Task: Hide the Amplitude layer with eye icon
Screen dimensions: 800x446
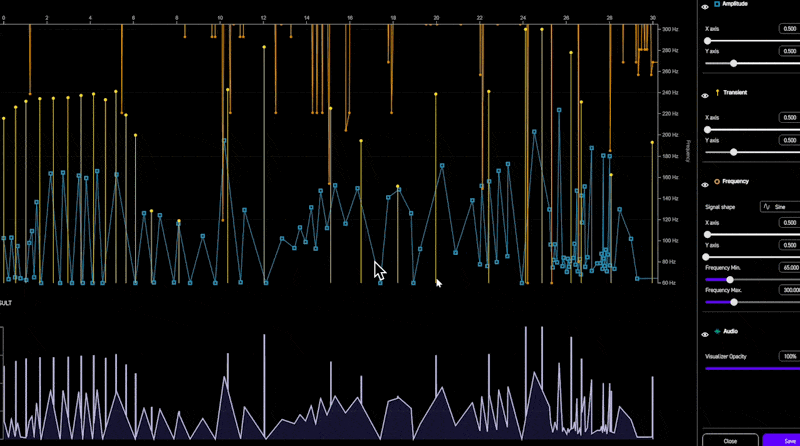Action: (x=705, y=6)
